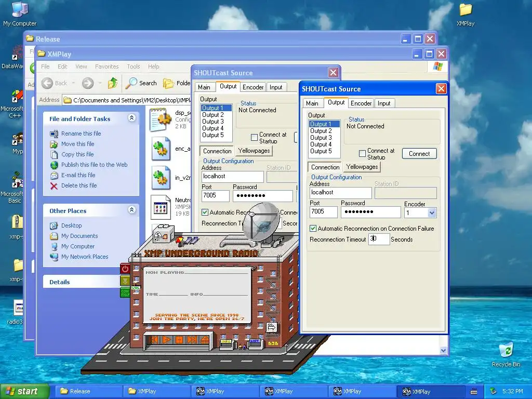
Task: Open the Encoder dropdown in front SHOUTcast window
Action: pos(432,213)
